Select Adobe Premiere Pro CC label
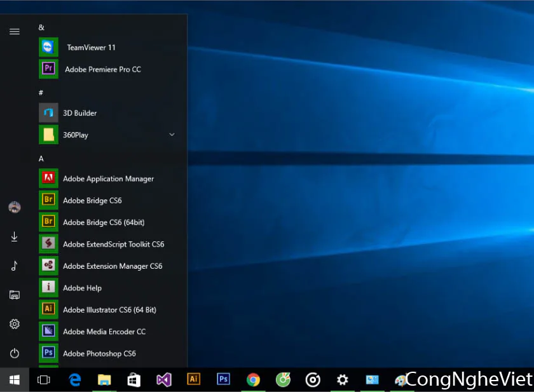 click(103, 69)
